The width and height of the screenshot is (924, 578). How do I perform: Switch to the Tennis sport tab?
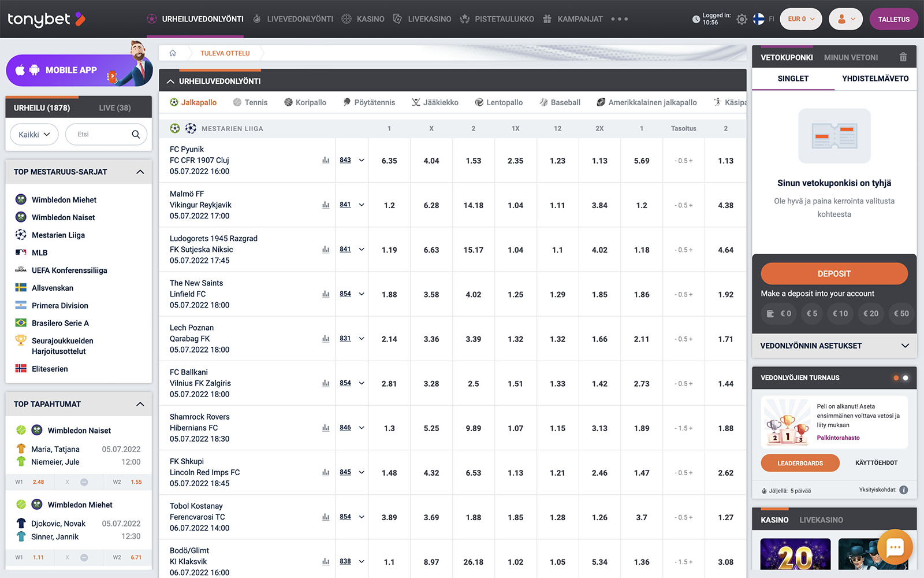[x=250, y=102]
